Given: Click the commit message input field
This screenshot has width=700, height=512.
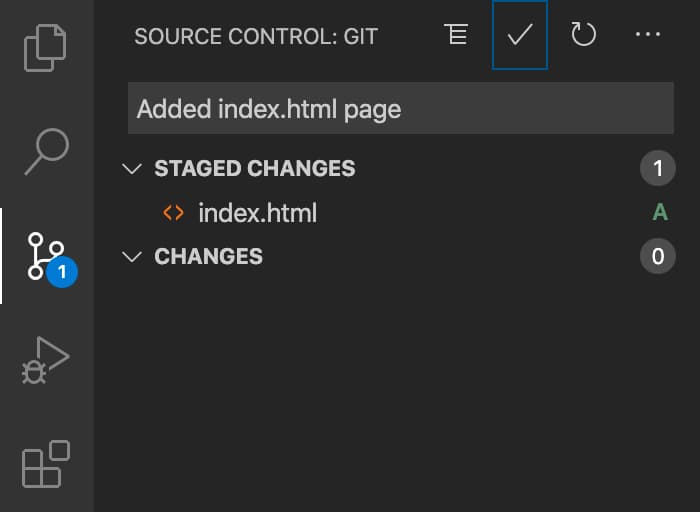Looking at the screenshot, I should pos(400,108).
